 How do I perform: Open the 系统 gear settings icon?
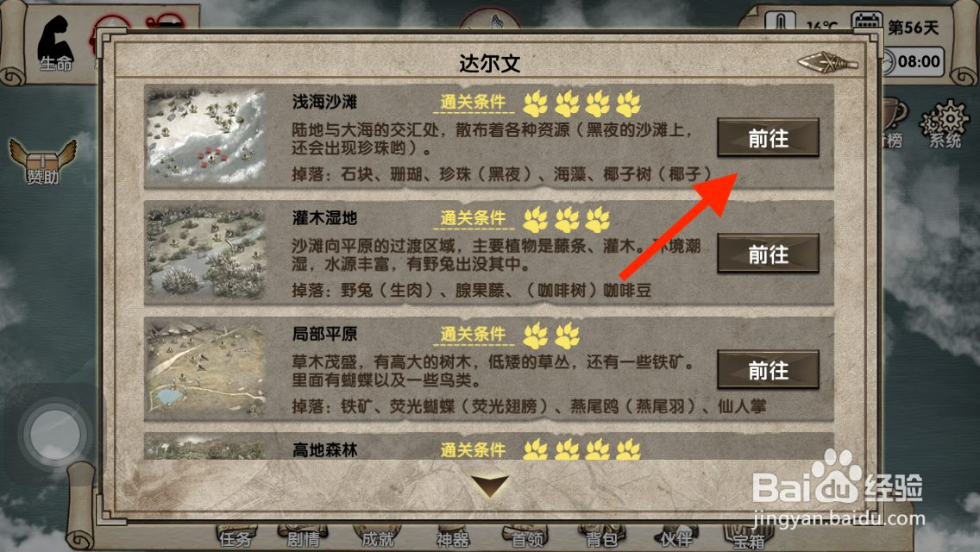pyautogui.click(x=945, y=124)
